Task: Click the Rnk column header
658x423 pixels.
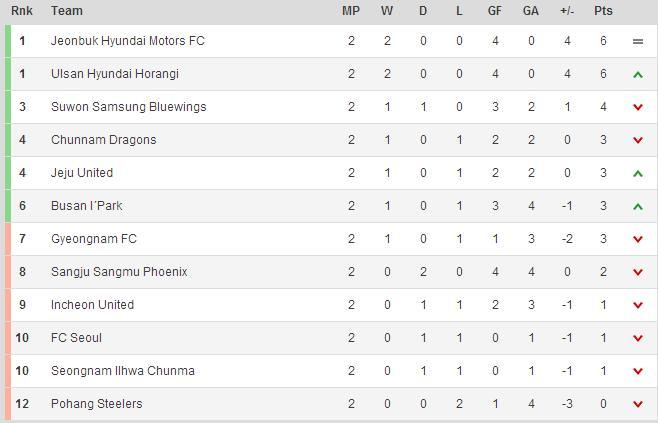Action: 22,11
